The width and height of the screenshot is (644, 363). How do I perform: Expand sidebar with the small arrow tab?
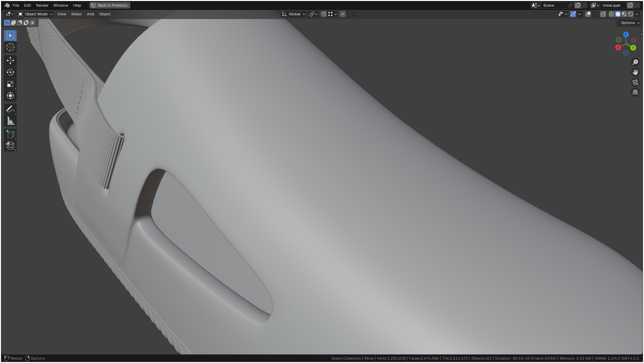click(x=641, y=34)
